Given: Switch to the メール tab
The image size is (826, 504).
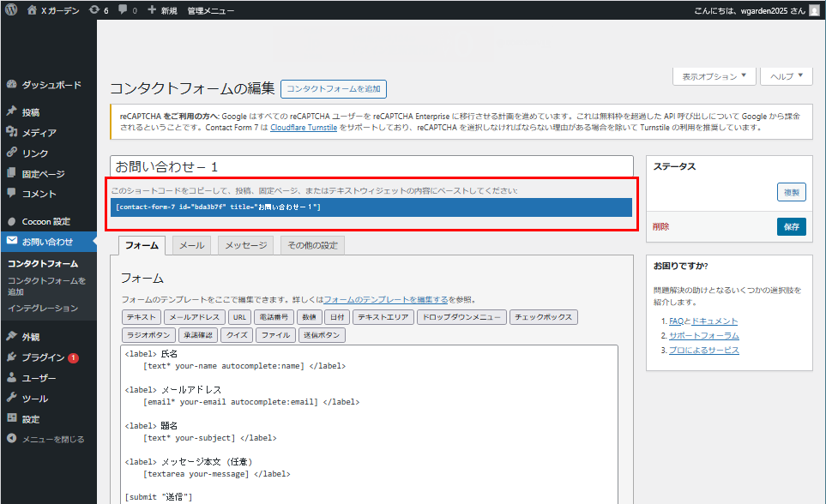Looking at the screenshot, I should coord(192,245).
